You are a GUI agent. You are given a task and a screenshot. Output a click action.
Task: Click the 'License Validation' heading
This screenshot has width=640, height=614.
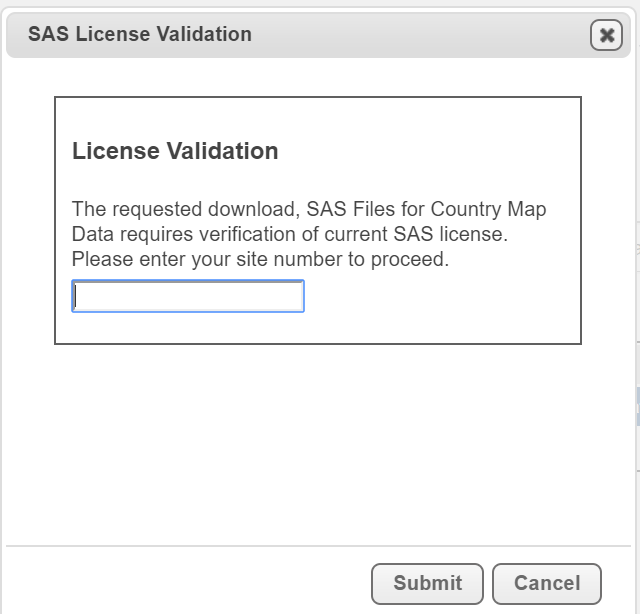pos(175,151)
